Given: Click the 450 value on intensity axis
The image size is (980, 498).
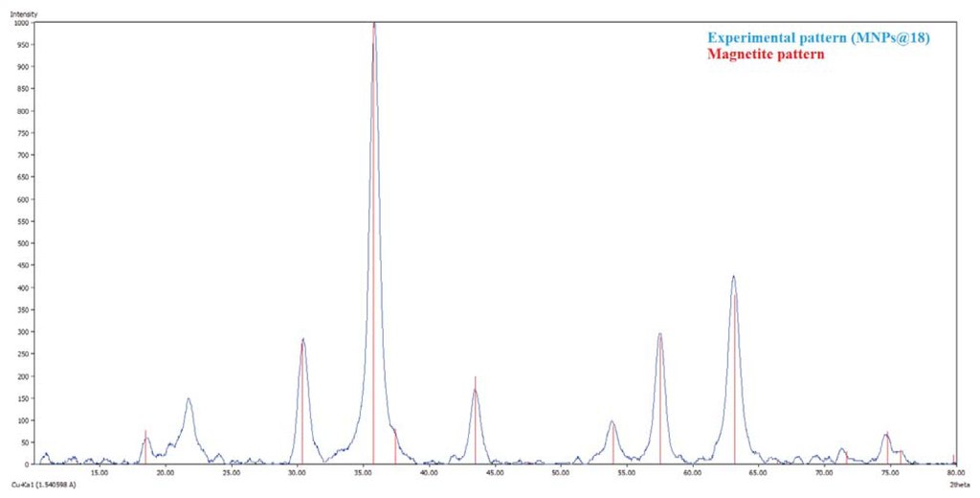Looking at the screenshot, I should click(x=24, y=266).
